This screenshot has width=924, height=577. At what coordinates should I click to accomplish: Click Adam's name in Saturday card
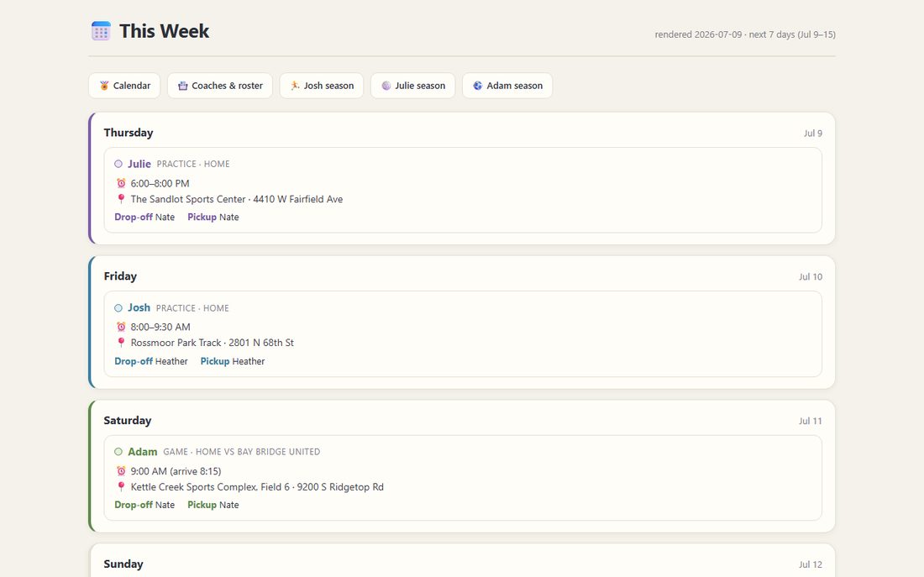[143, 452]
